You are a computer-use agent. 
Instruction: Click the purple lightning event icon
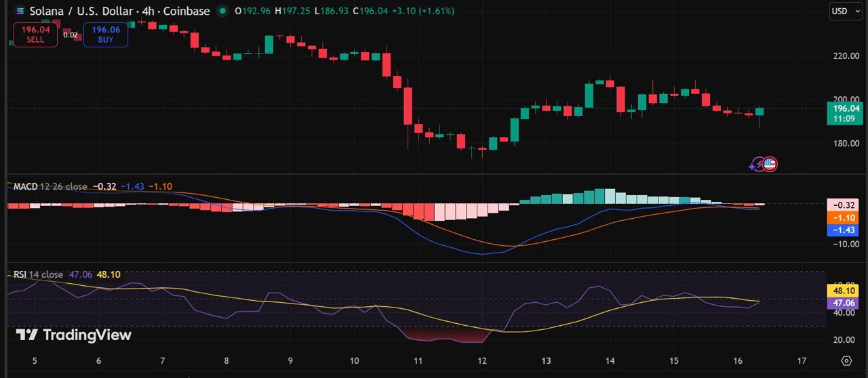point(757,165)
